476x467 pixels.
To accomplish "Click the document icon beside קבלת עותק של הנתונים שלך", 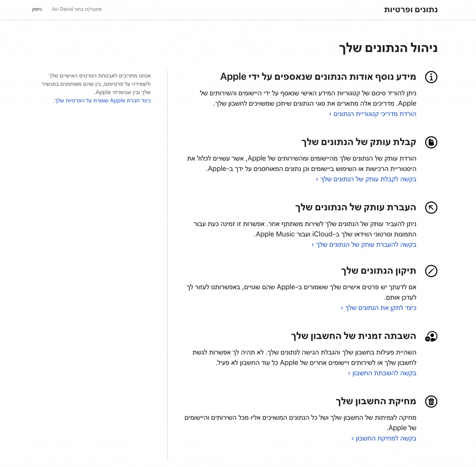I will [x=431, y=142].
